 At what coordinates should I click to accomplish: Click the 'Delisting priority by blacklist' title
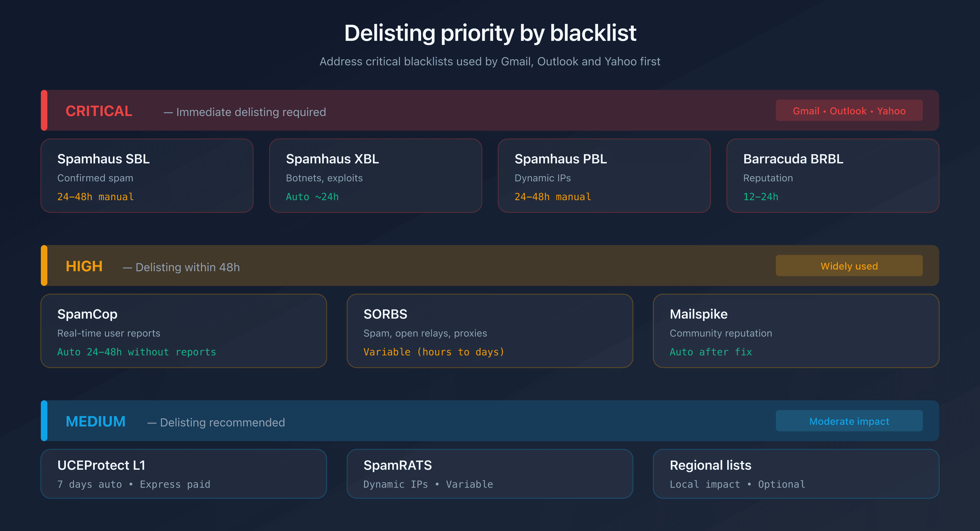[x=490, y=33]
